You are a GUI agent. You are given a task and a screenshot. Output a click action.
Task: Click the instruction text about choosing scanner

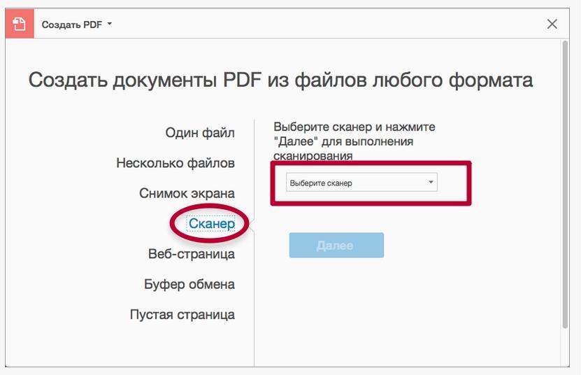coord(354,141)
